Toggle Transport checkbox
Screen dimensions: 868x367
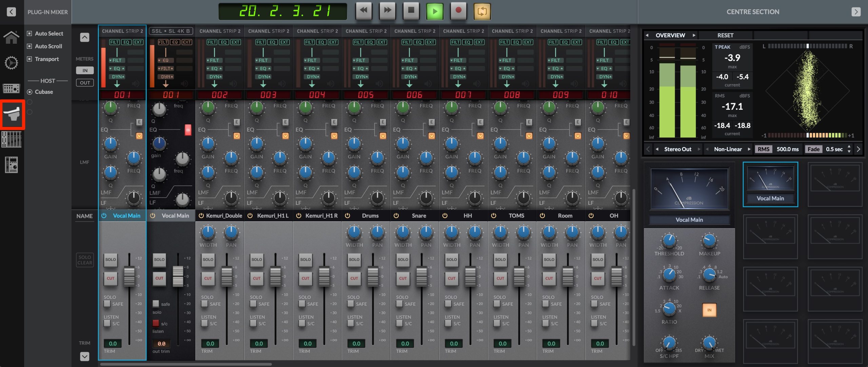29,59
